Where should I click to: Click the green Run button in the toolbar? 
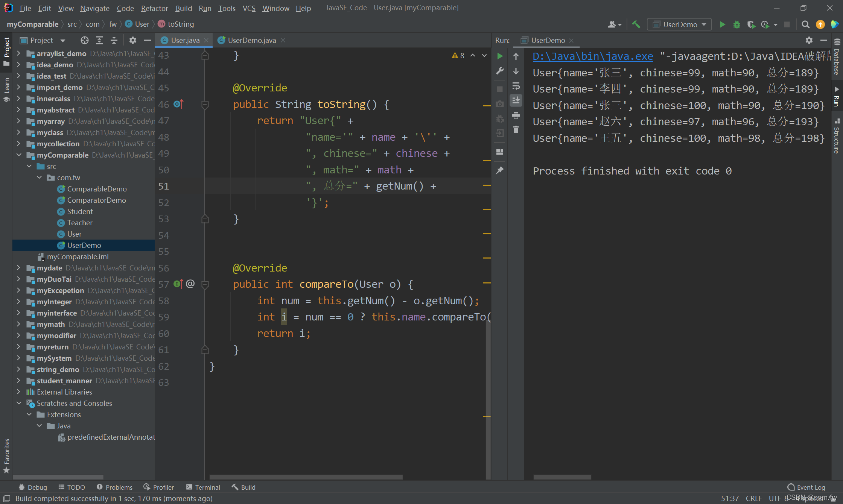722,24
